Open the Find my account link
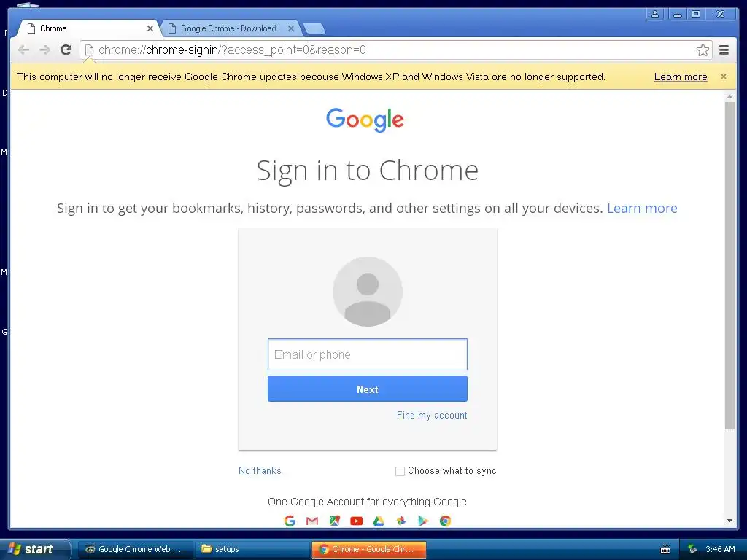The height and width of the screenshot is (560, 747). tap(432, 415)
